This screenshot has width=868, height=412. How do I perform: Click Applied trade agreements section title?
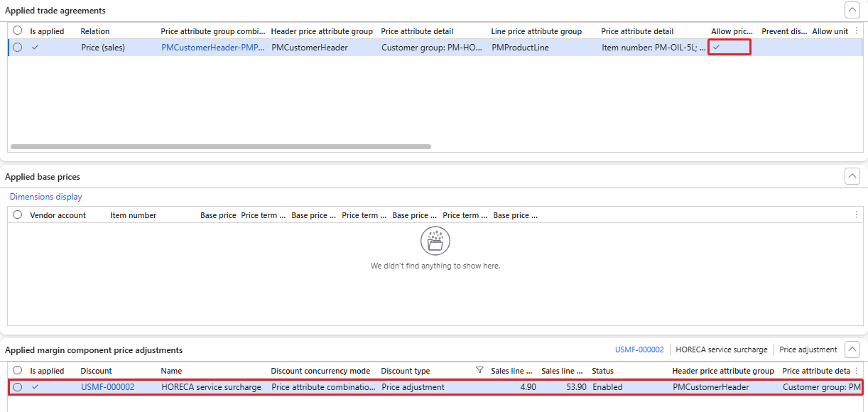pos(55,11)
